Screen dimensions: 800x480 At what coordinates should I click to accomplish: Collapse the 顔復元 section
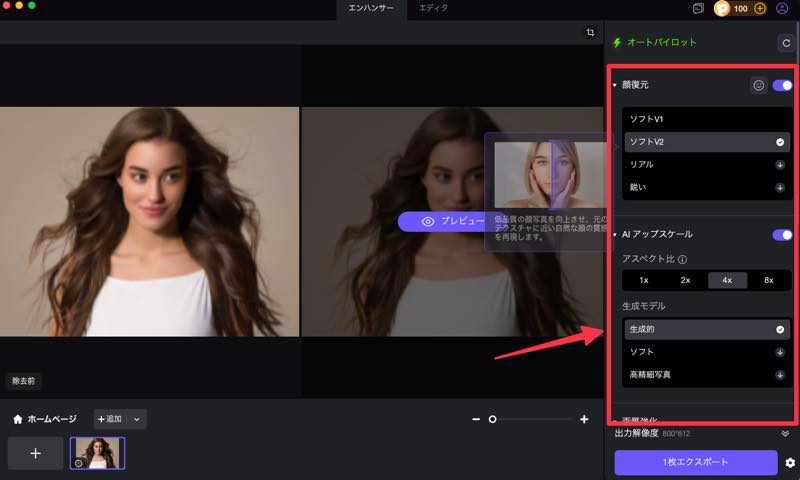click(x=615, y=86)
